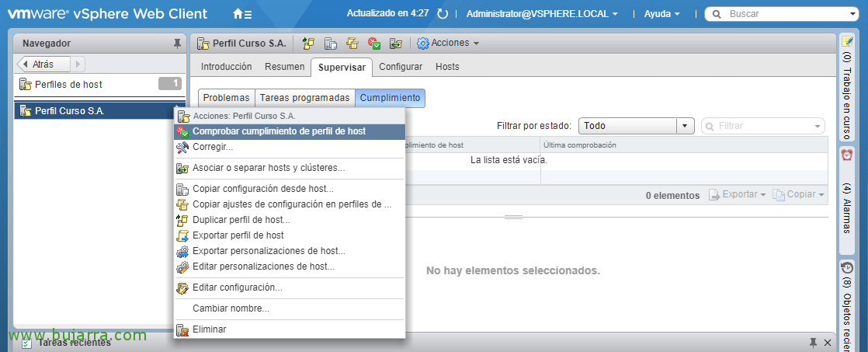The width and height of the screenshot is (868, 352).
Task: Open the Copiar dropdown
Action: point(799,194)
